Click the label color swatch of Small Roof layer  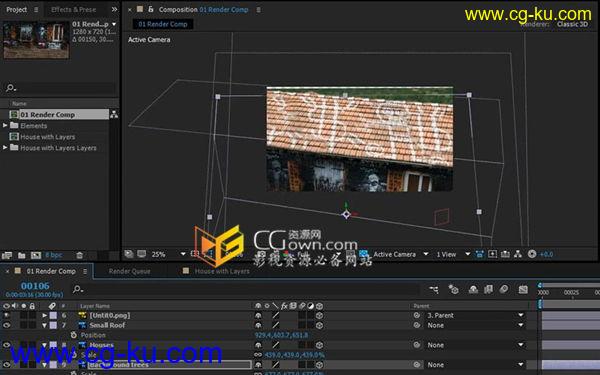53,325
